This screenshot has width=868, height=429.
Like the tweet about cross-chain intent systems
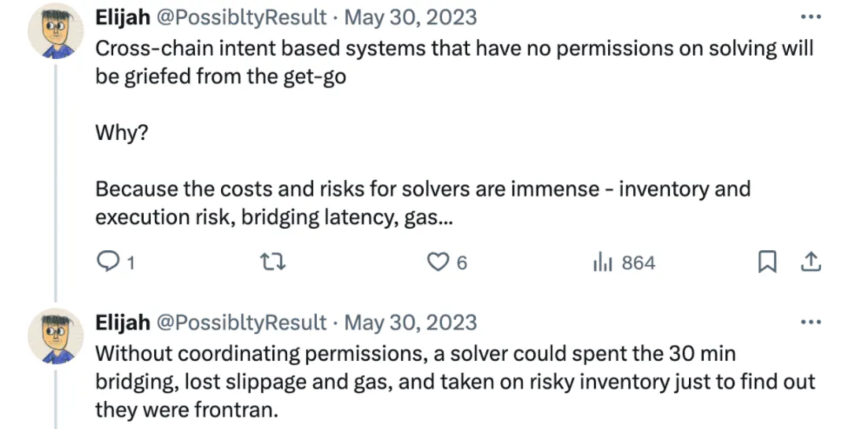pyautogui.click(x=438, y=261)
